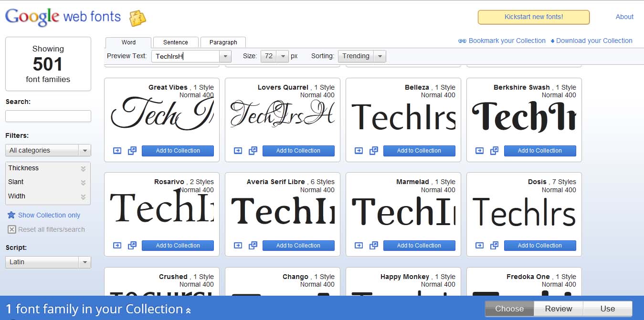Click the 1 font family in your Collection text
The height and width of the screenshot is (320, 644).
(x=94, y=309)
